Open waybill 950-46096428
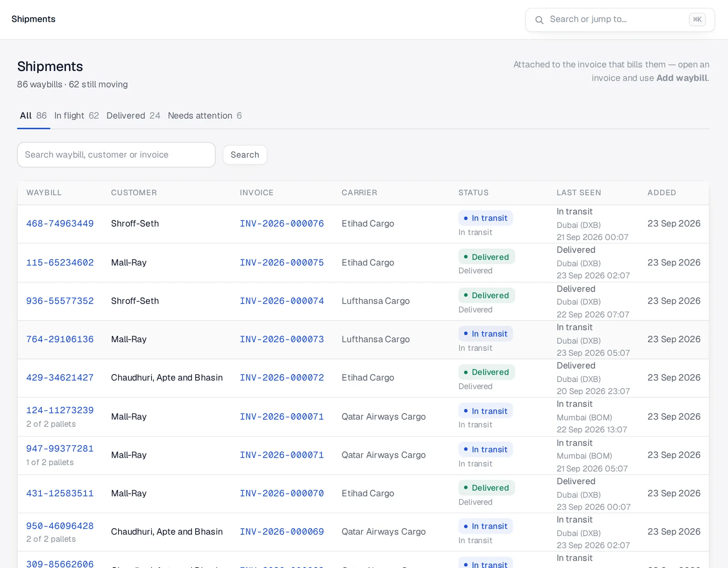The image size is (728, 568). click(x=60, y=526)
